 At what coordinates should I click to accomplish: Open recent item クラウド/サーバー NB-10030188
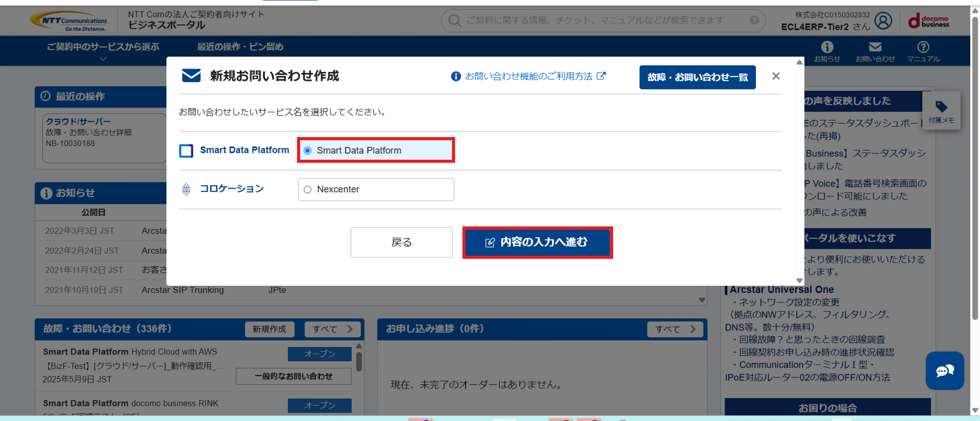point(104,138)
